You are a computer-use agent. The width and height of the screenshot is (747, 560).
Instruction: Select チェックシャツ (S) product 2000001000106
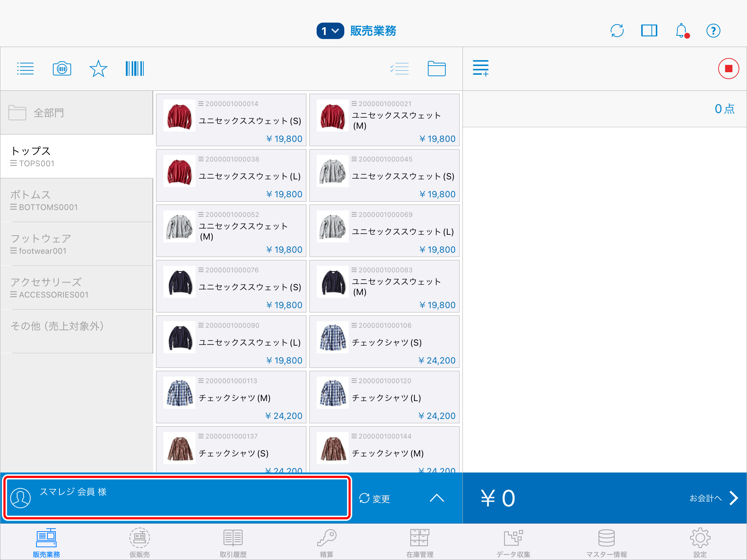pos(384,342)
